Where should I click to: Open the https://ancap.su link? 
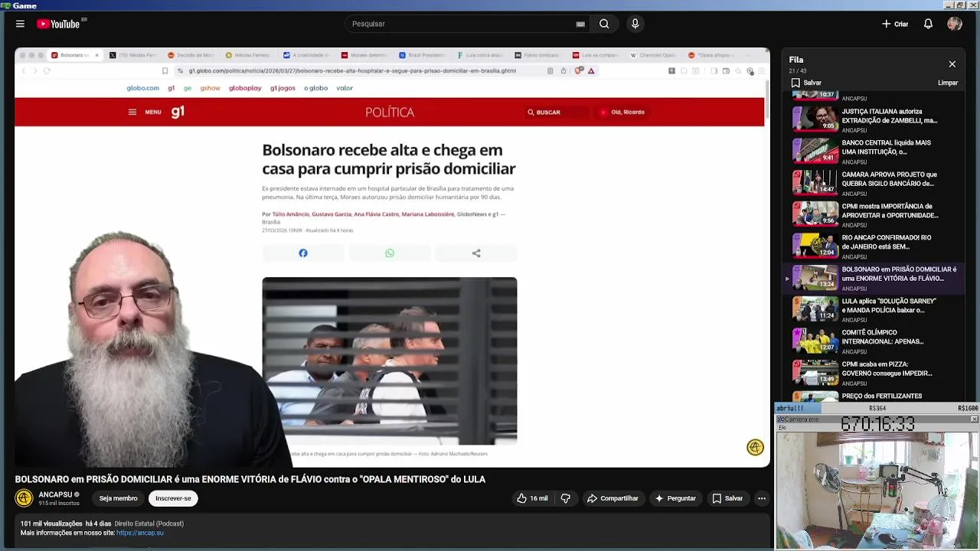pos(140,533)
